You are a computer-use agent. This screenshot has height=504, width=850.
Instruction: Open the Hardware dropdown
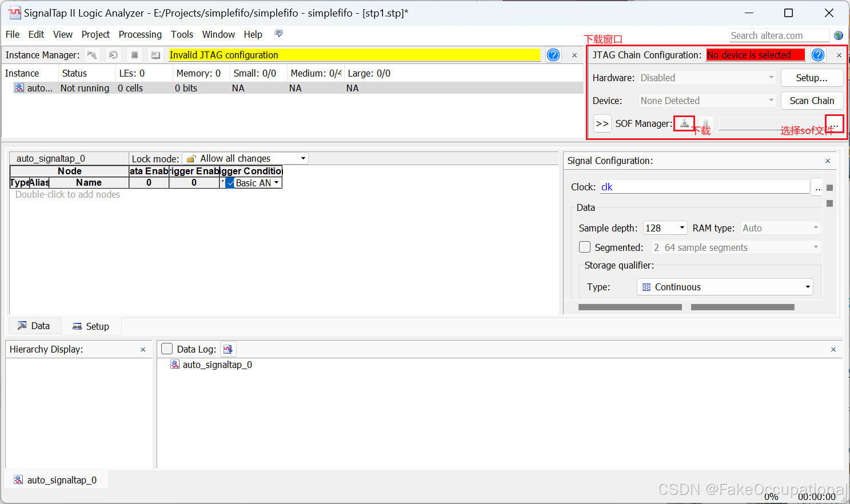[707, 78]
